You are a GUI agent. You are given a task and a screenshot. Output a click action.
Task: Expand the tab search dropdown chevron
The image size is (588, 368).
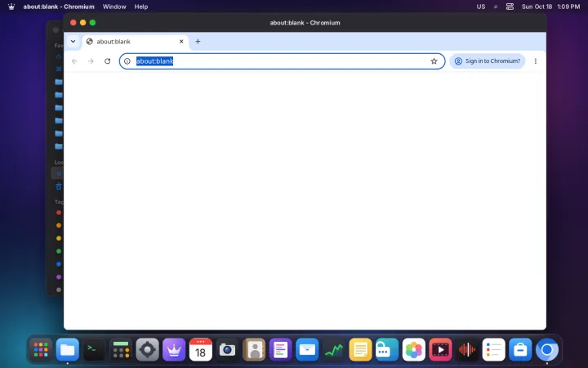73,42
